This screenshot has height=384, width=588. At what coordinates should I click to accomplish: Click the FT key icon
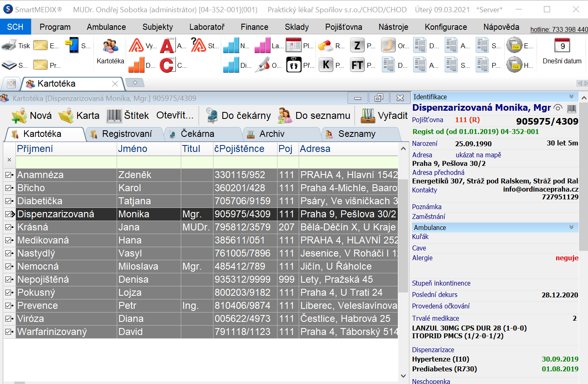[357, 65]
